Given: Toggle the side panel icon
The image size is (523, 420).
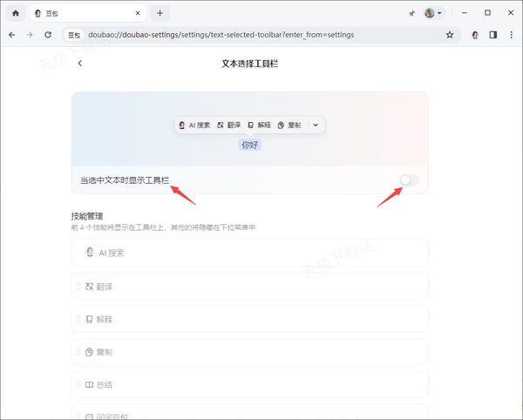Looking at the screenshot, I should tap(493, 35).
